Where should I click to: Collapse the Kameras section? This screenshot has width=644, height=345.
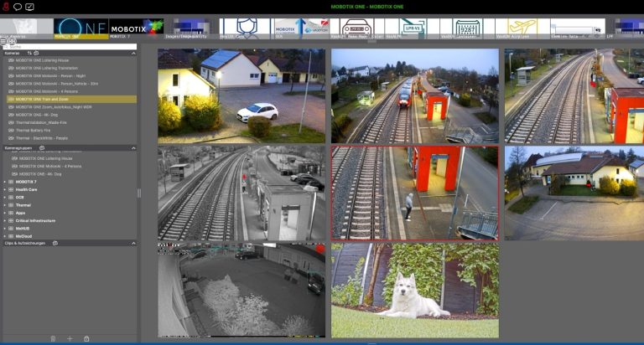point(133,54)
